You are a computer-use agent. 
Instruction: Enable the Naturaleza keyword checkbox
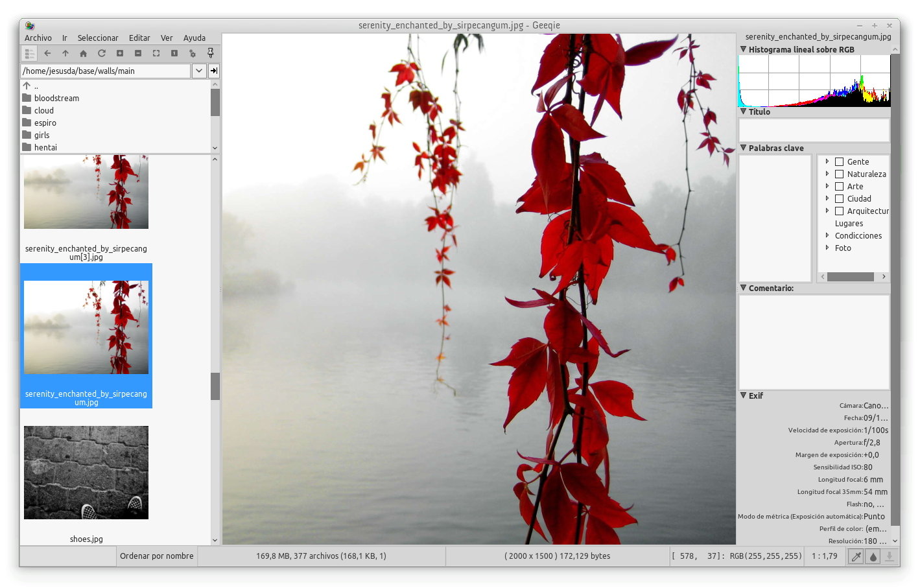click(x=839, y=174)
